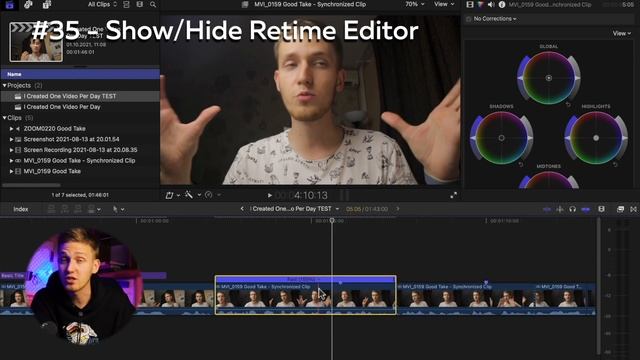The width and height of the screenshot is (640, 360).
Task: Open the All Clips filter dropdown
Action: (x=102, y=4)
